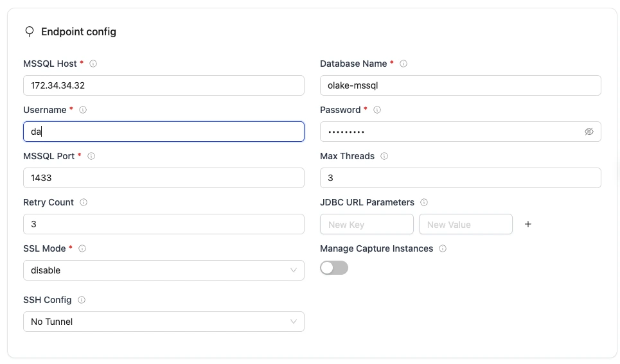This screenshot has height=364, width=620.
Task: Click the SSH Config info icon
Action: coord(82,300)
